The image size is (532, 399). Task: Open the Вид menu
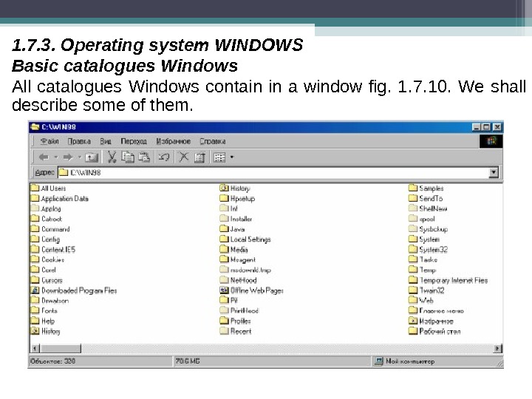coord(106,141)
